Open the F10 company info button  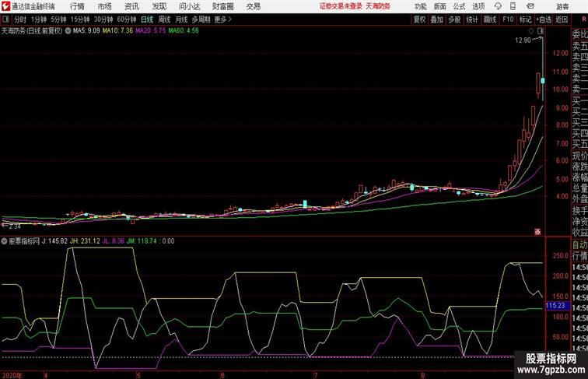point(508,19)
